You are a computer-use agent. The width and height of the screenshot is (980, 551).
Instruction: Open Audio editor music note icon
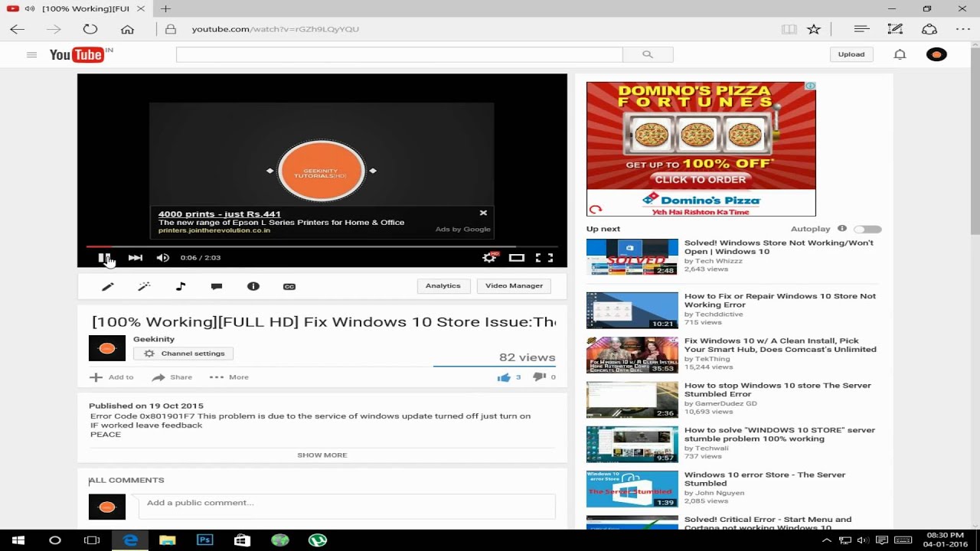pyautogui.click(x=181, y=286)
